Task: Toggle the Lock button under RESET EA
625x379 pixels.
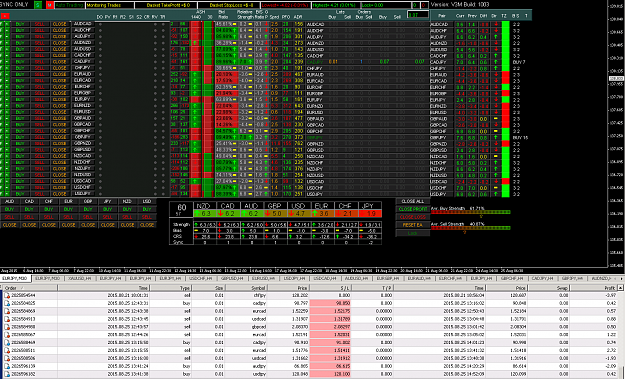Action: pyautogui.click(x=413, y=233)
